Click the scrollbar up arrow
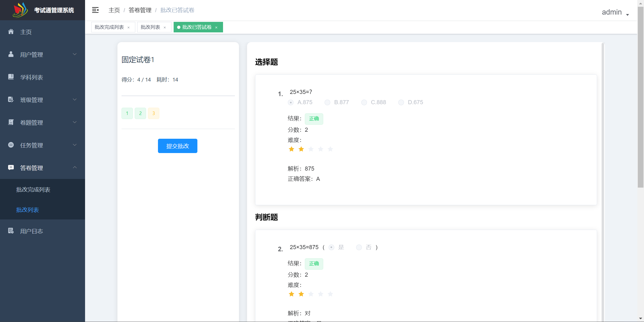 coord(640,3)
